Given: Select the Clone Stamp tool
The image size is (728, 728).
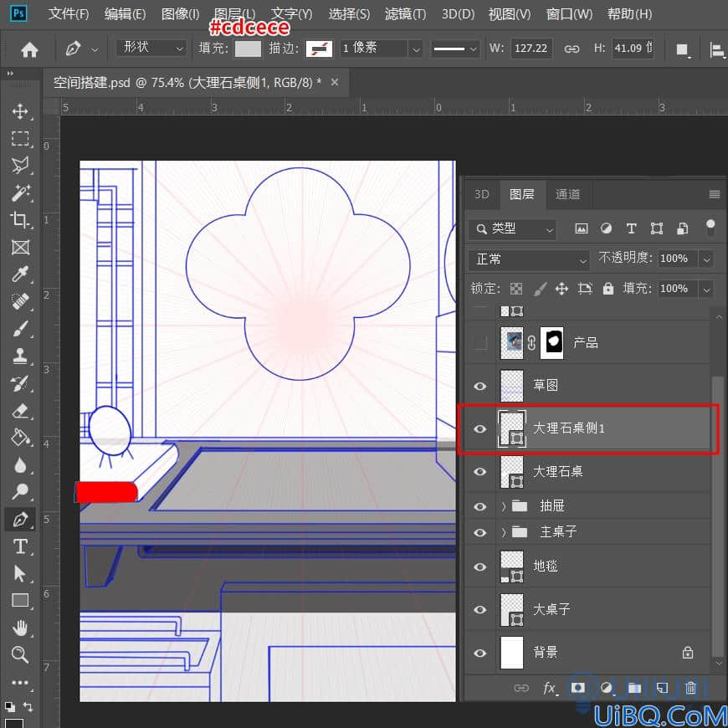Looking at the screenshot, I should click(20, 356).
